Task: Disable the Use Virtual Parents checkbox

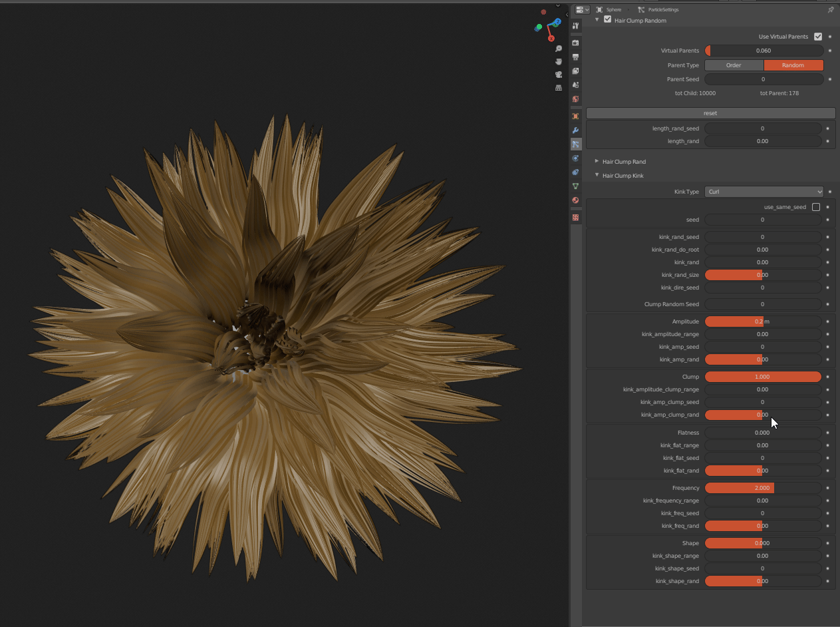Action: (818, 37)
